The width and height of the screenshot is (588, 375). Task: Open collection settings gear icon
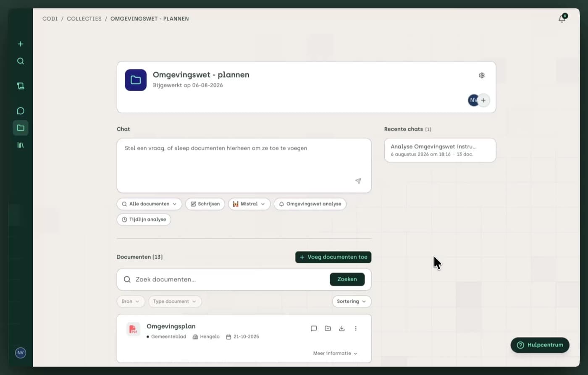482,76
